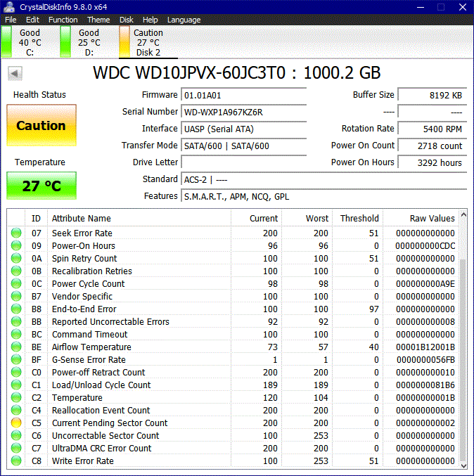Image resolution: width=474 pixels, height=476 pixels.
Task: Click status circle for Power Cycle Count
Action: pyautogui.click(x=16, y=284)
